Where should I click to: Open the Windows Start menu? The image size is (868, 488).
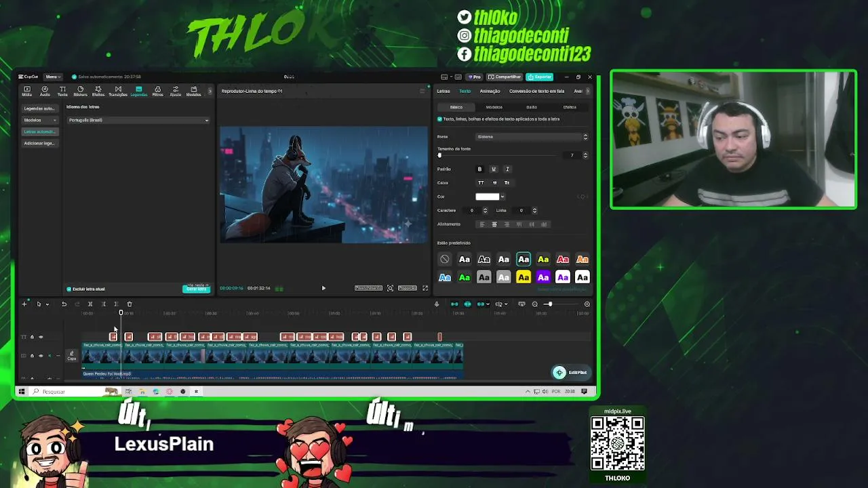[22, 392]
